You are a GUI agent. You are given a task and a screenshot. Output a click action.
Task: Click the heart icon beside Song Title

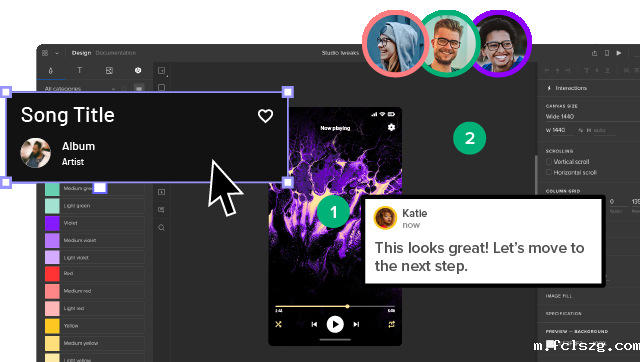pyautogui.click(x=265, y=116)
